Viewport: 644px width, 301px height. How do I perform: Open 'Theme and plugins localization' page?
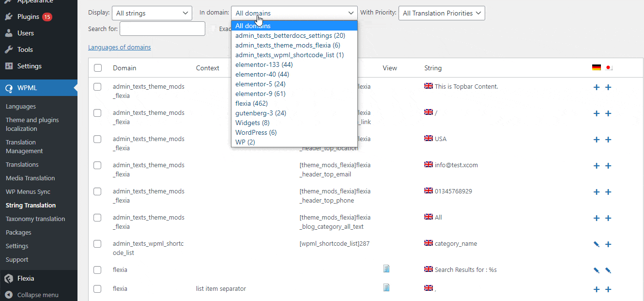[x=32, y=125]
